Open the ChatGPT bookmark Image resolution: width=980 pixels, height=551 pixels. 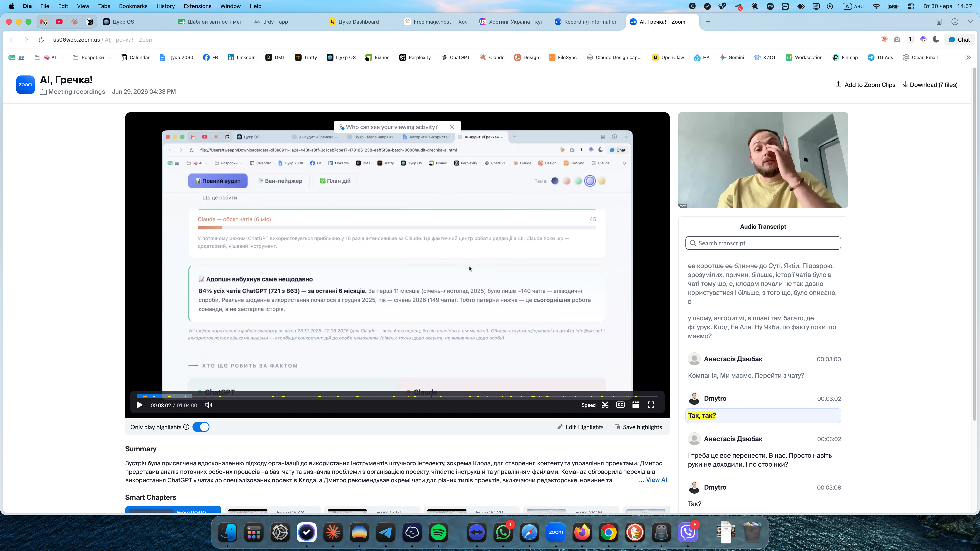click(455, 57)
